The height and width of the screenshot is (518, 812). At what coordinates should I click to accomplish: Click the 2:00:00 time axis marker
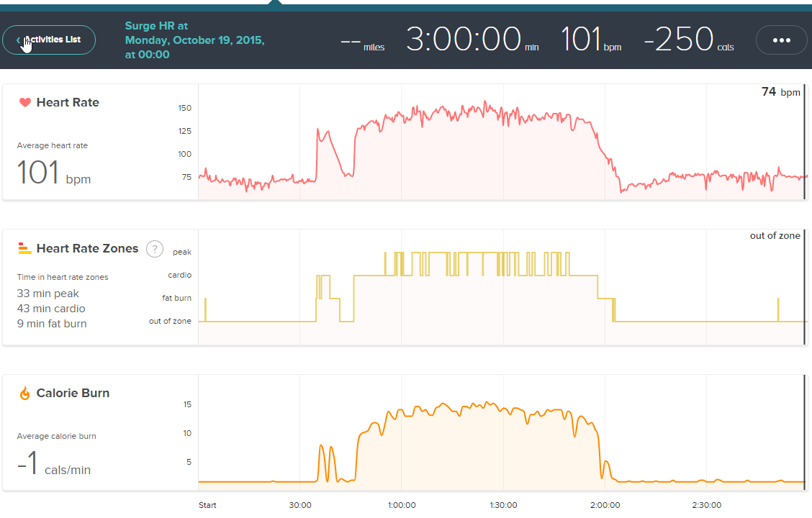coord(605,505)
